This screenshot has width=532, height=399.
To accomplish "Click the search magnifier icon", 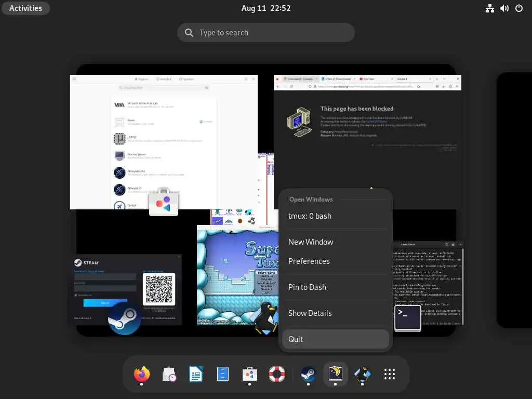I will tap(189, 33).
